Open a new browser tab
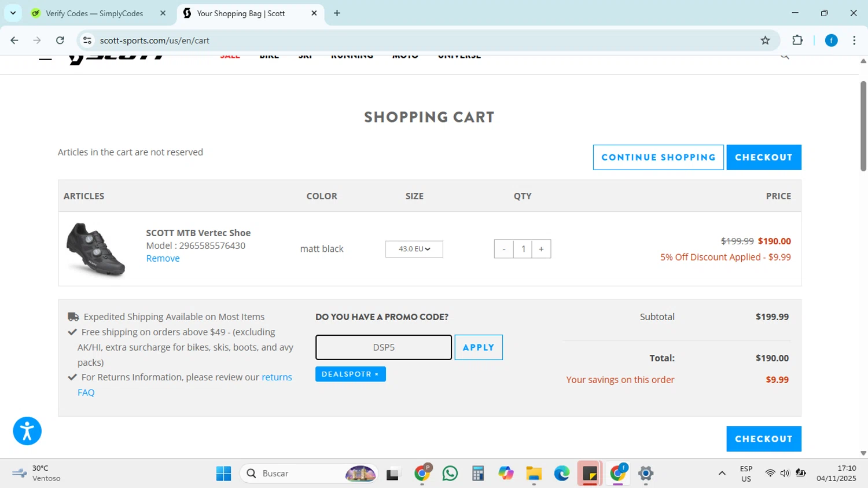The height and width of the screenshot is (488, 868). [x=337, y=13]
